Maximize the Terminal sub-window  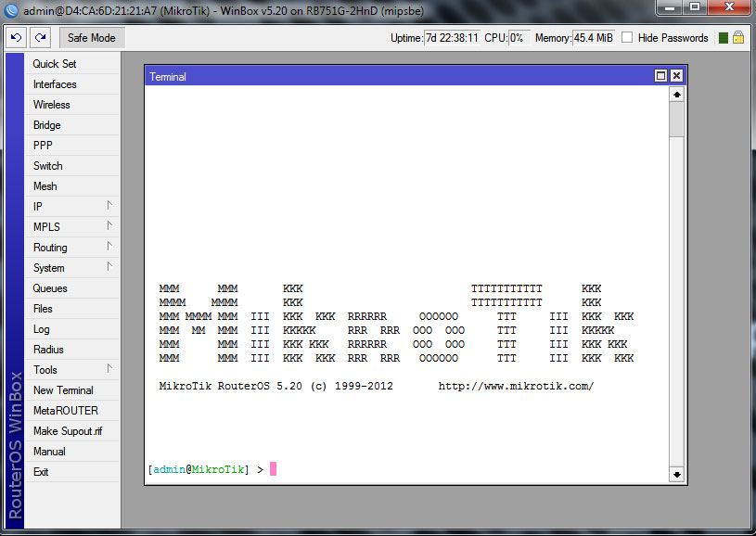point(660,76)
